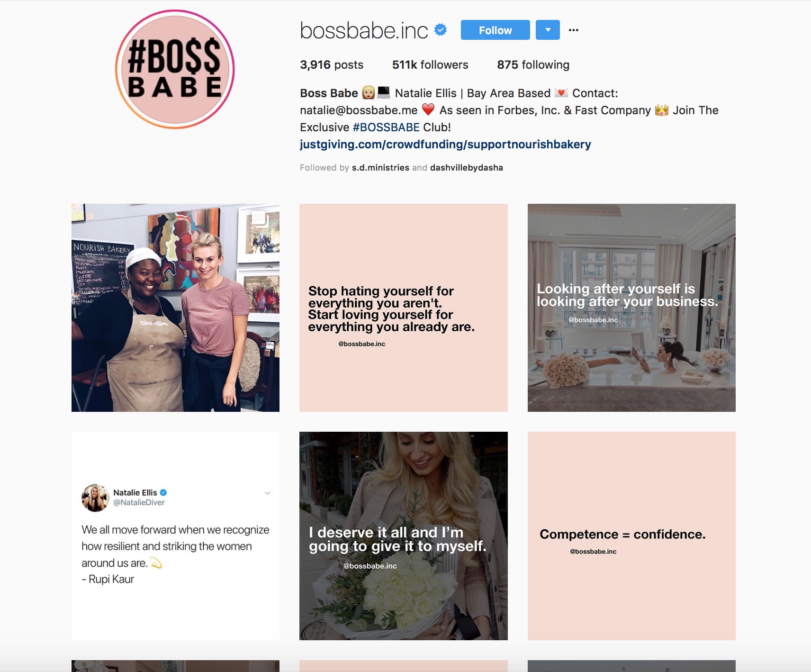Click the #BOSSBABE profile picture
811x672 pixels.
pyautogui.click(x=175, y=69)
